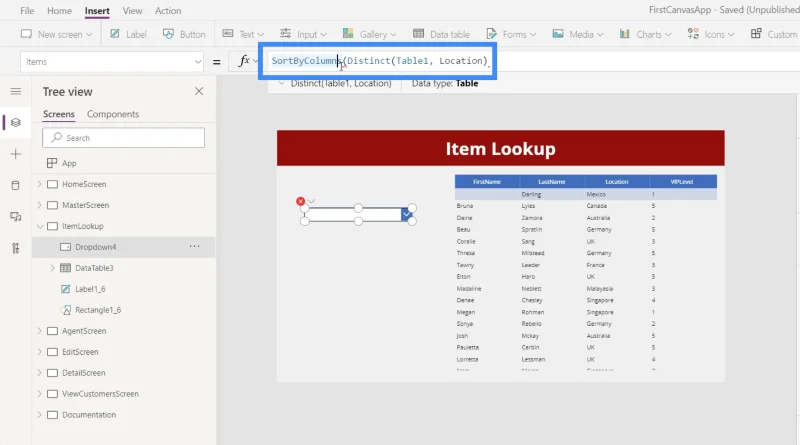
Task: Click the Location column header
Action: tap(616, 182)
